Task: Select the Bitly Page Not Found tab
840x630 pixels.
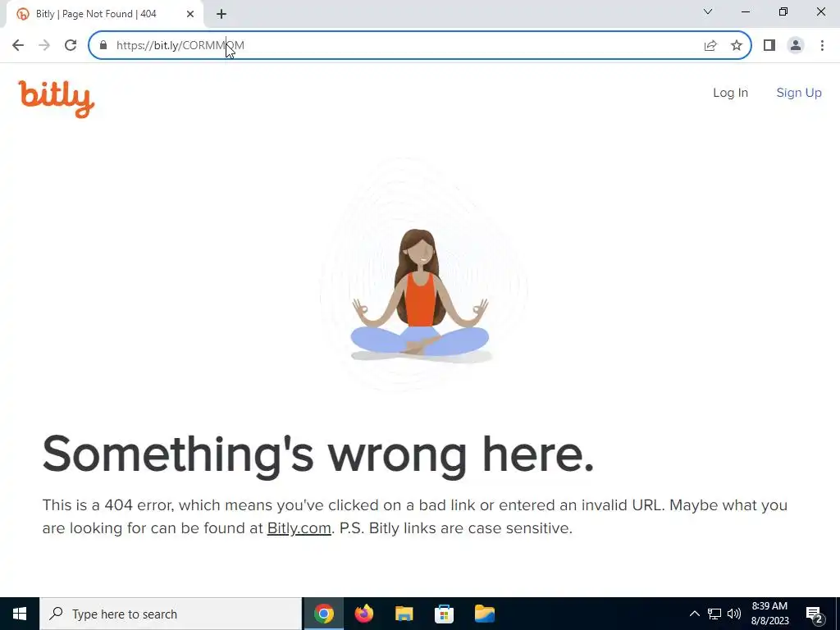Action: [105, 14]
